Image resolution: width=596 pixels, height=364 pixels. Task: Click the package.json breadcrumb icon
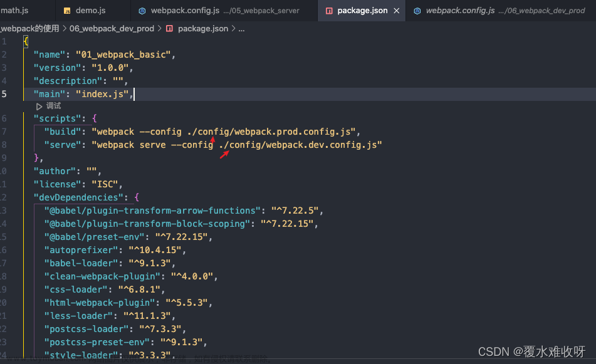tap(170, 28)
